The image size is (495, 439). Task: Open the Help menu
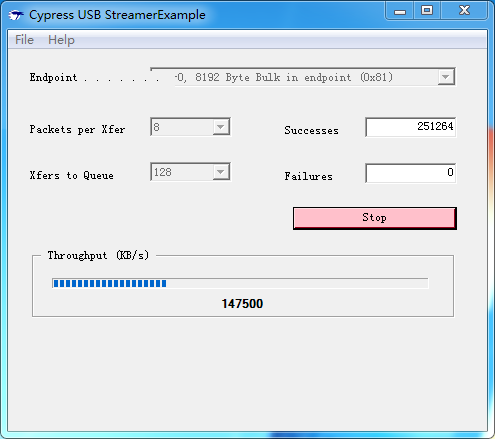click(x=61, y=40)
